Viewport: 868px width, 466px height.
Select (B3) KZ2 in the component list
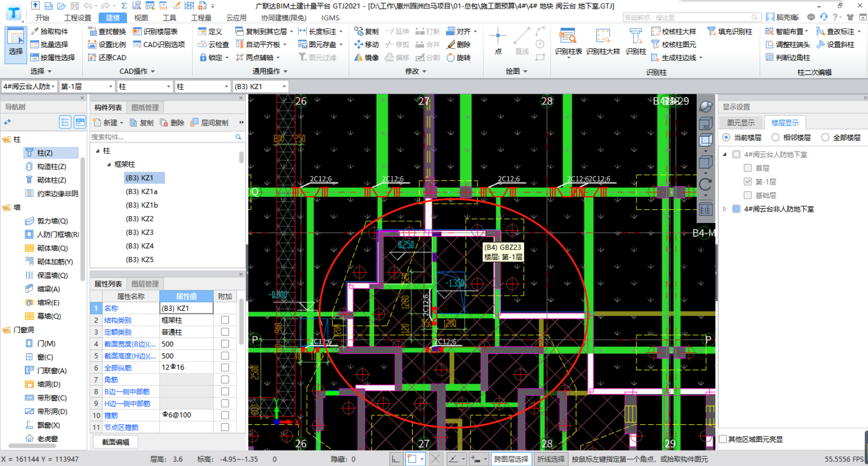pyautogui.click(x=140, y=219)
